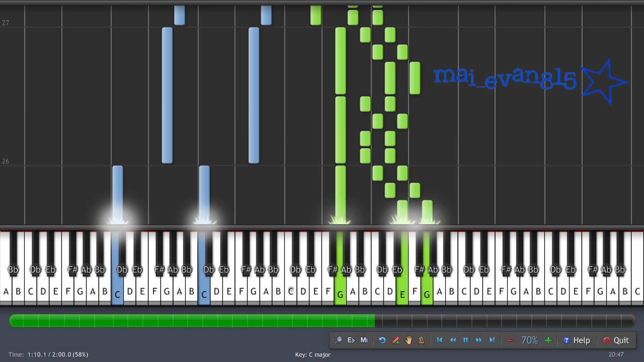Screen dimensions: 644x362
Task: Open the Help button
Action: coord(577,340)
